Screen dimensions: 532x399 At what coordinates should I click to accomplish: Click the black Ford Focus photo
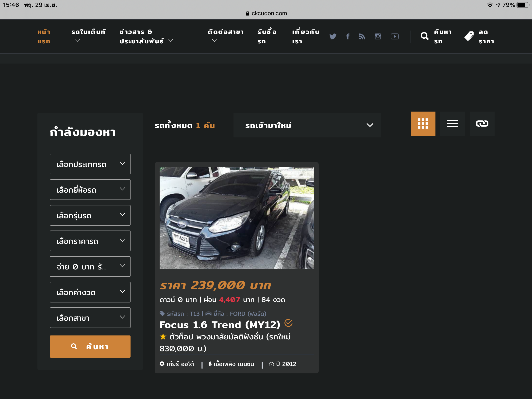pos(236,218)
